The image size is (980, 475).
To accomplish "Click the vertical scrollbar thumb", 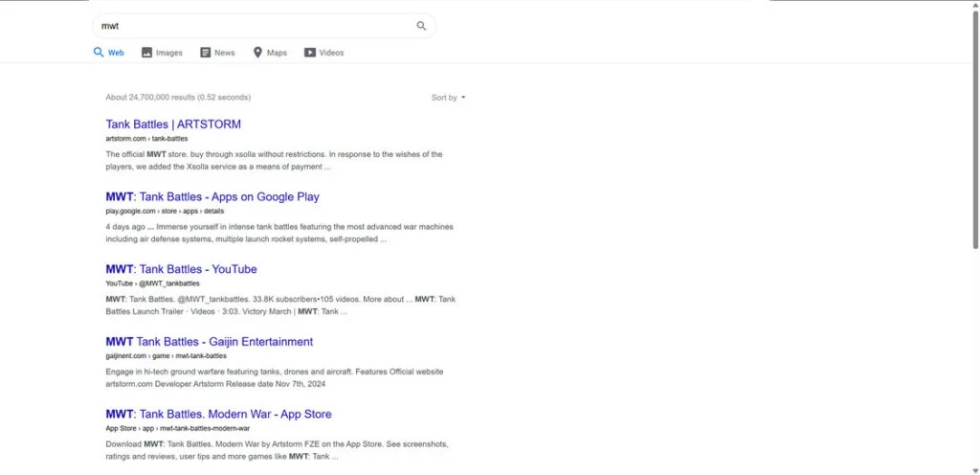I will pos(975,129).
